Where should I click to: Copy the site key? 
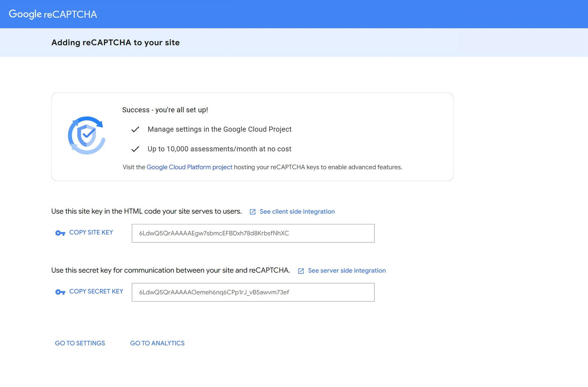91,232
